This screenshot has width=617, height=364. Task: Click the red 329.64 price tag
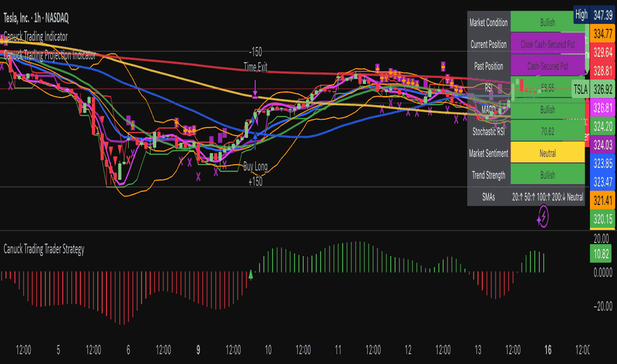pos(603,52)
